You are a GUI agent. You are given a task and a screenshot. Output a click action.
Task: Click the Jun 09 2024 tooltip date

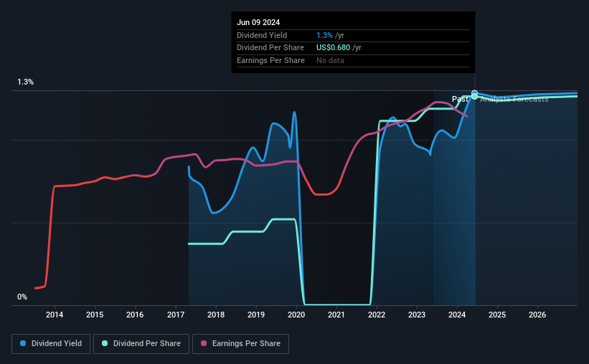click(258, 22)
